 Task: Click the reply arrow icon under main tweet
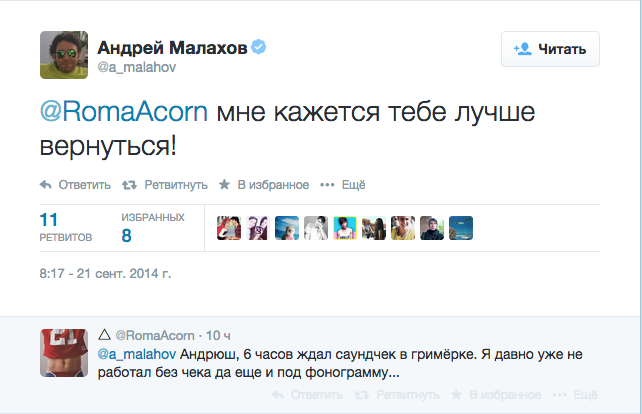(45, 185)
